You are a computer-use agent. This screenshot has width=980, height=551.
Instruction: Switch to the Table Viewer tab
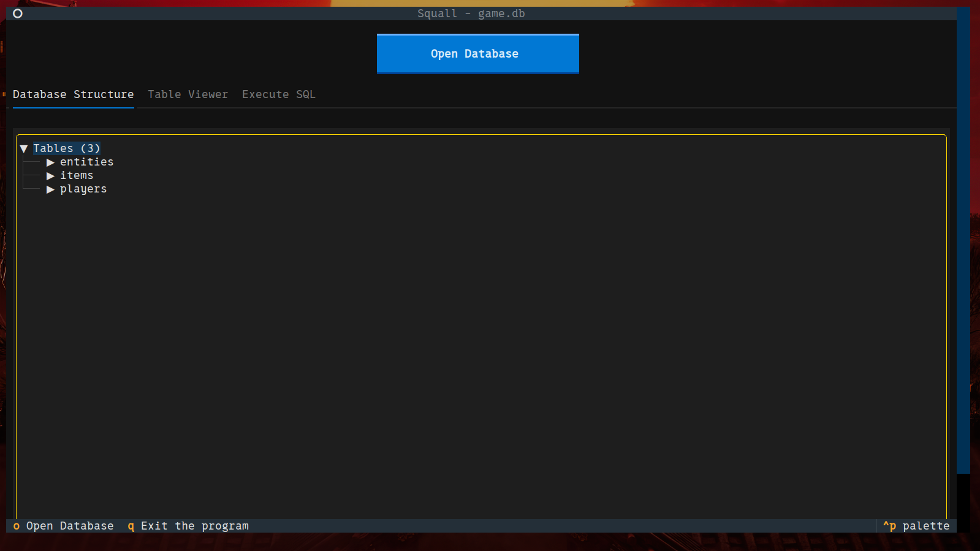click(x=188, y=94)
